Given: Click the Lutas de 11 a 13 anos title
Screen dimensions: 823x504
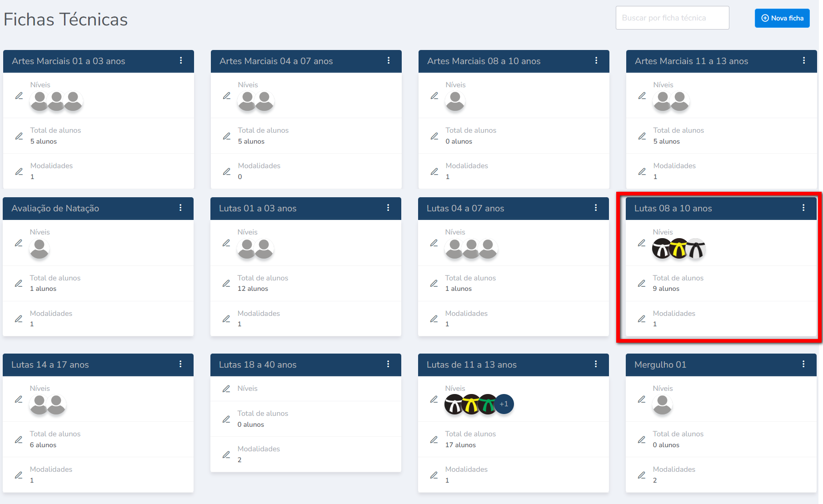Looking at the screenshot, I should 472,364.
